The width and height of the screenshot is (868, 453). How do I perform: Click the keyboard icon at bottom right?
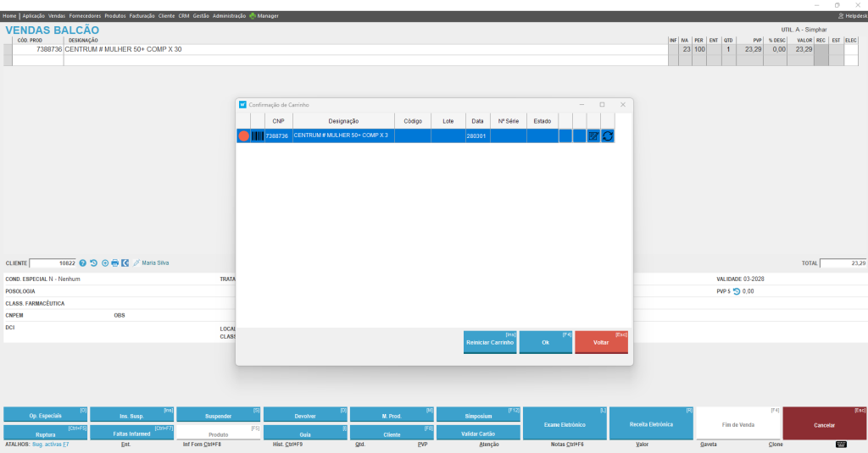click(841, 445)
